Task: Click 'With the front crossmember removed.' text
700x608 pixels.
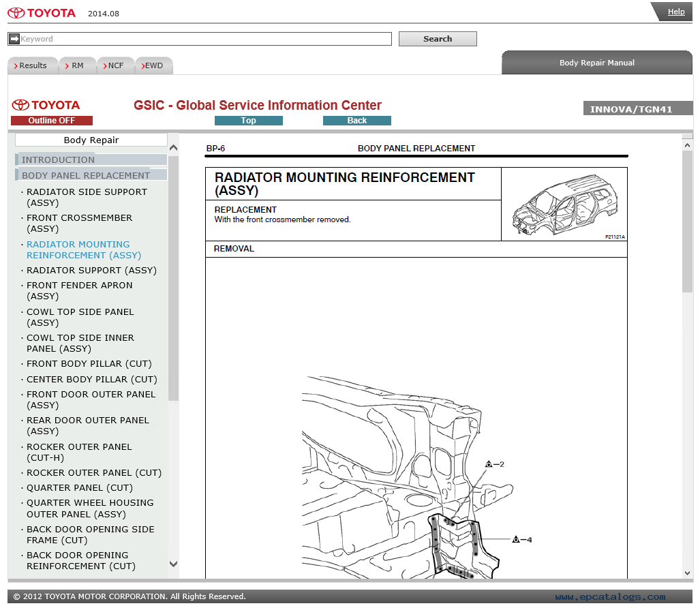Action: pyautogui.click(x=283, y=219)
